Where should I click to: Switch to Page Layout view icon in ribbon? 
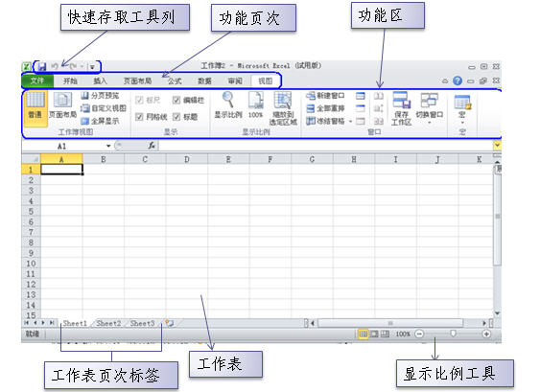62,105
